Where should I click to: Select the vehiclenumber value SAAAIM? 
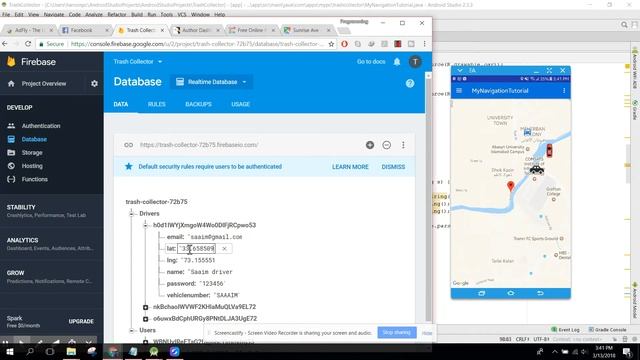pyautogui.click(x=227, y=295)
